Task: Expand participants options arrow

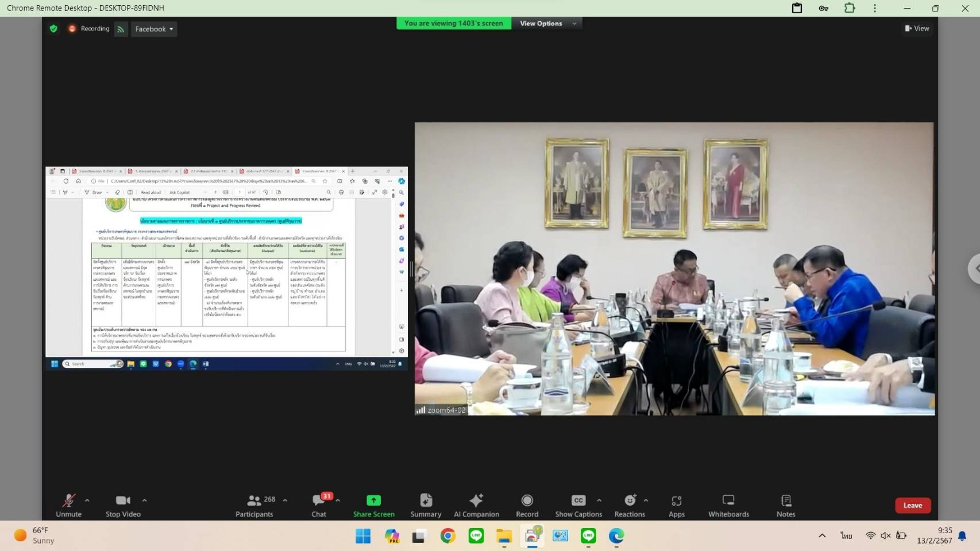Action: [x=285, y=500]
